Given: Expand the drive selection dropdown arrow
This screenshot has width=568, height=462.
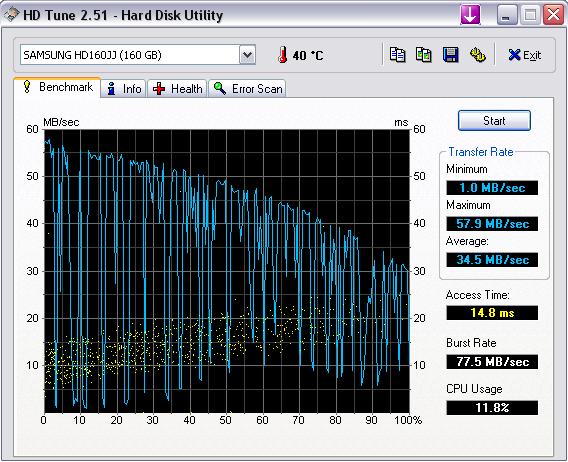Looking at the screenshot, I should 247,55.
